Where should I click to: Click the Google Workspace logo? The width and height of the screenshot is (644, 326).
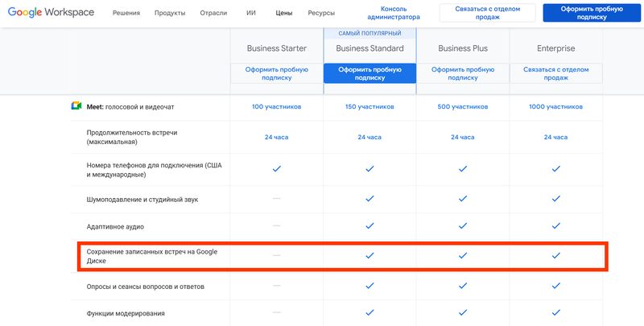51,12
